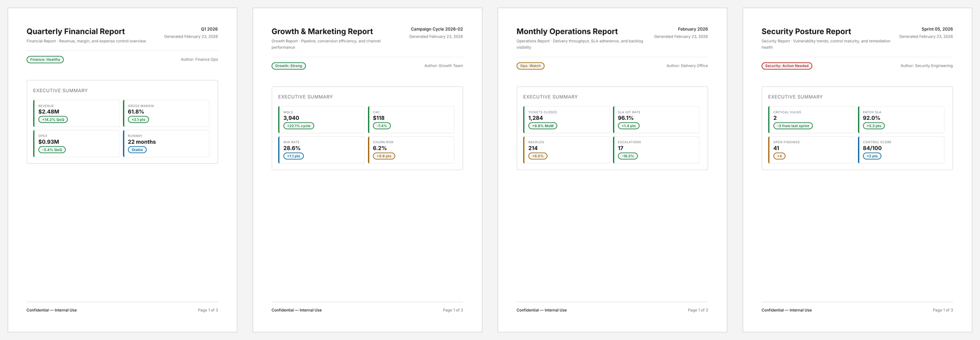Click Page 1 of 3 in Operations Report
This screenshot has height=340, width=980.
[x=698, y=310]
